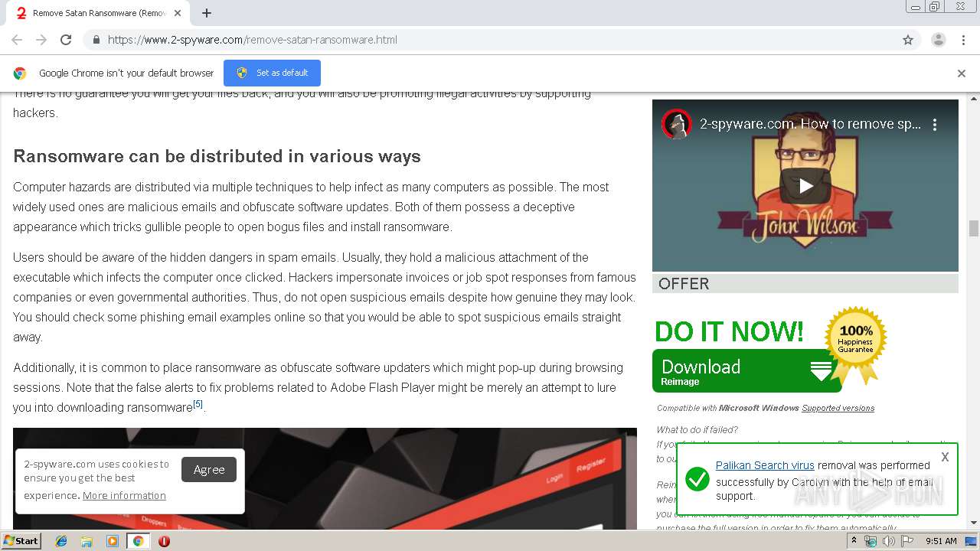Open media player taskbar icon
This screenshot has height=551, width=980.
pyautogui.click(x=113, y=541)
